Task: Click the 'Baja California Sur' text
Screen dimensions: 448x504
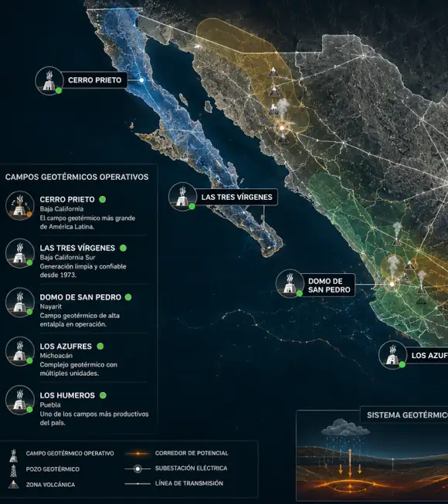Action: (67, 258)
